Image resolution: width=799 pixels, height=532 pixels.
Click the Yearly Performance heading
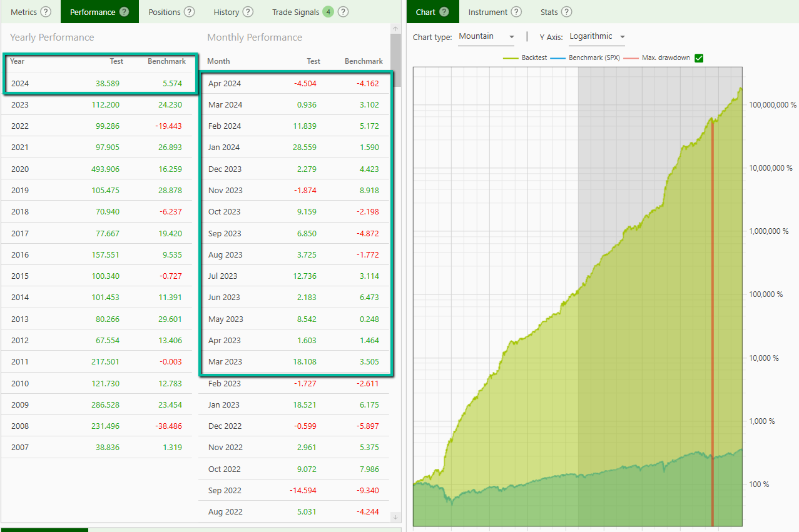click(52, 38)
